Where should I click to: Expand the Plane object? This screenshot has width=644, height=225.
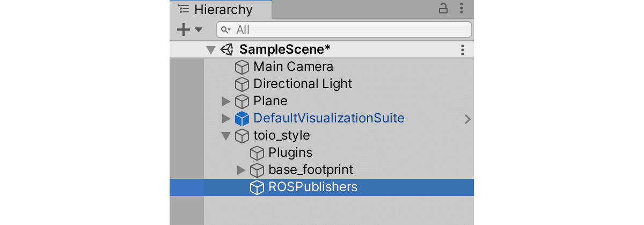point(226,101)
